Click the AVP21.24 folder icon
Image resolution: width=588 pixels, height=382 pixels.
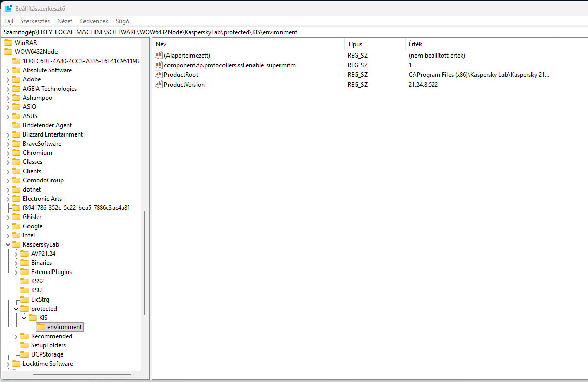click(24, 253)
